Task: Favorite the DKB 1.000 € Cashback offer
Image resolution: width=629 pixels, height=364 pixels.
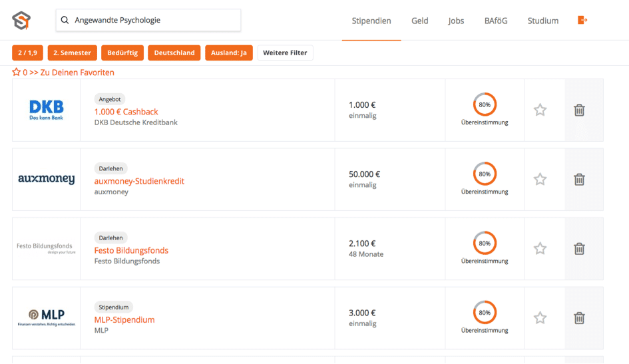Action: pos(540,110)
